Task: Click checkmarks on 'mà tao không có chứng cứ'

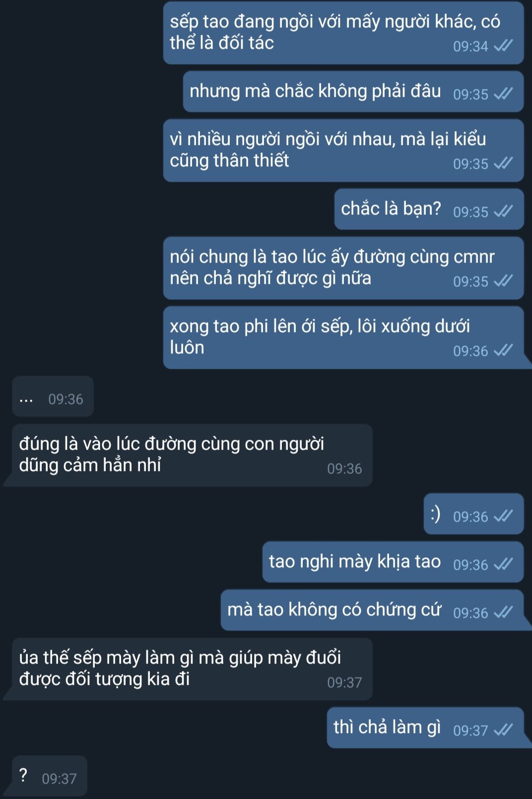Action: [x=503, y=613]
